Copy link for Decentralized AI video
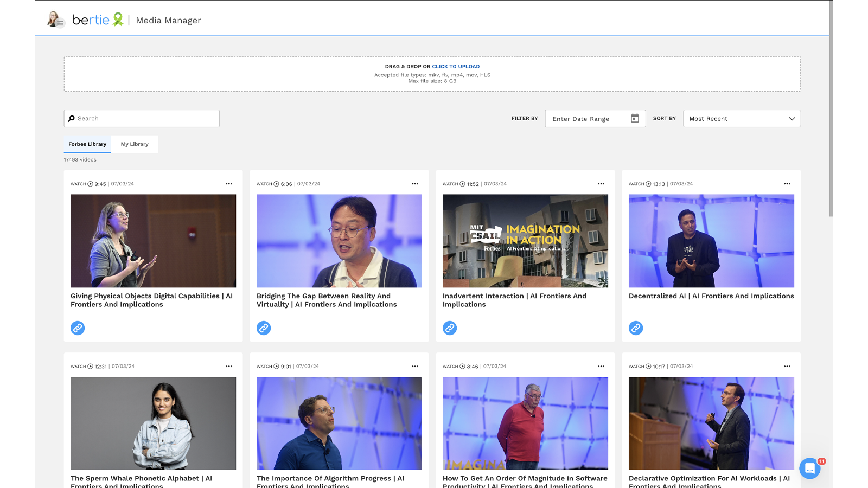The width and height of the screenshot is (868, 488). (x=636, y=328)
